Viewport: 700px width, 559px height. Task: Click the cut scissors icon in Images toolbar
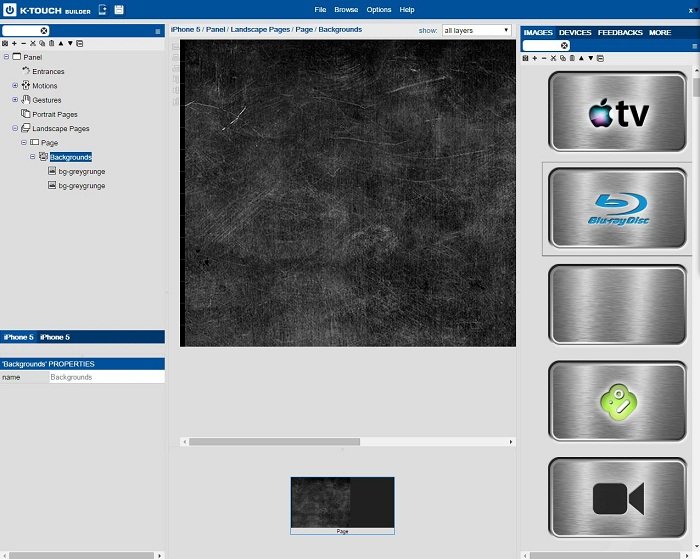click(x=553, y=58)
